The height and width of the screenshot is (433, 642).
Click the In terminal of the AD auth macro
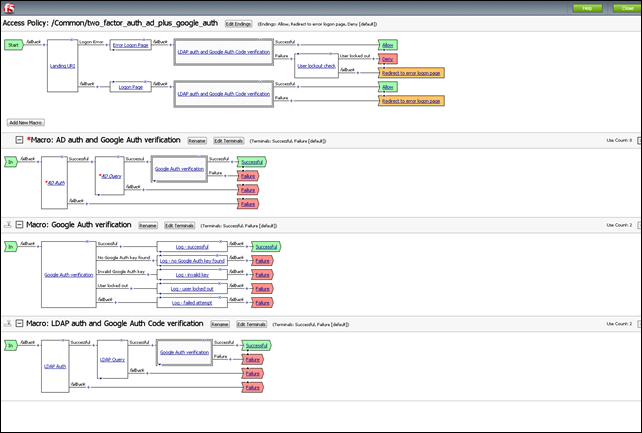11,160
